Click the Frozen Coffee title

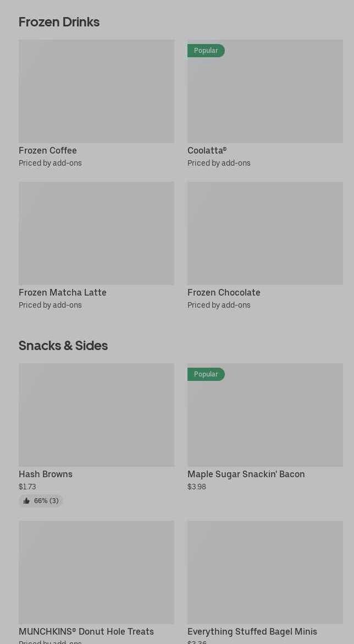click(48, 151)
